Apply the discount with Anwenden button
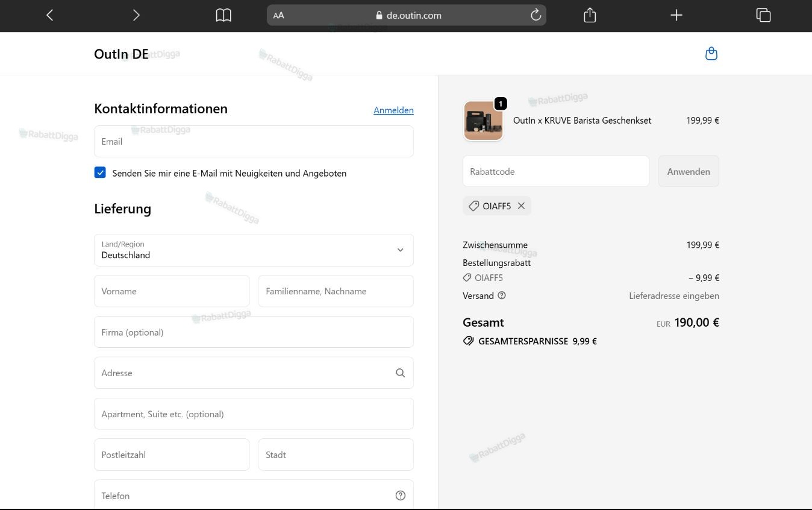 tap(689, 171)
